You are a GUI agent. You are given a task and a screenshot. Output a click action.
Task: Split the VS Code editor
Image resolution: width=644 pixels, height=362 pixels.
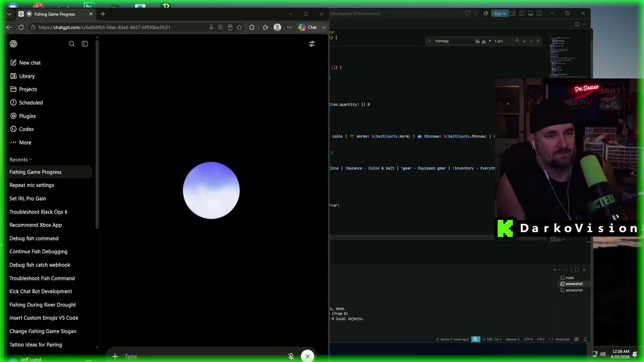click(x=577, y=24)
